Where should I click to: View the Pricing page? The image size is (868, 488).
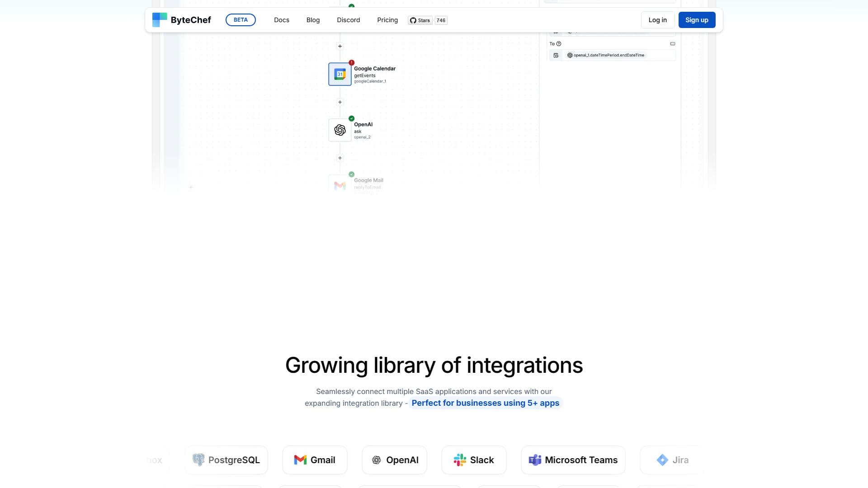pos(387,20)
